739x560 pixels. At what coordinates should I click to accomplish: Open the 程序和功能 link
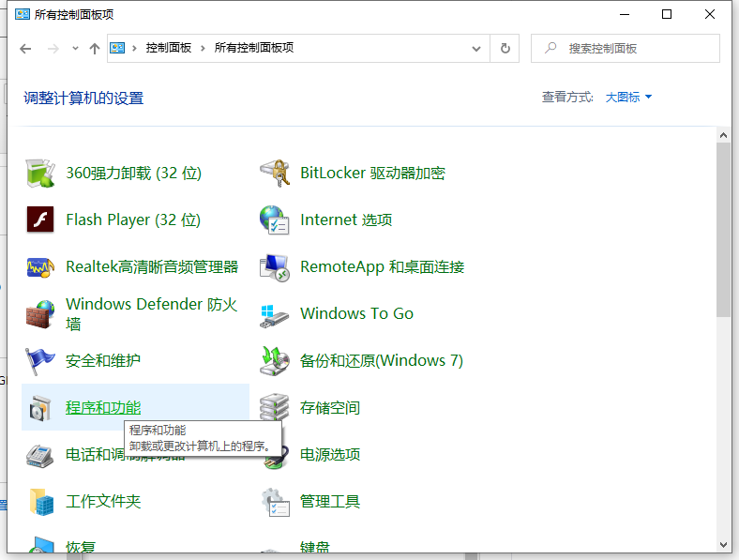coord(103,408)
